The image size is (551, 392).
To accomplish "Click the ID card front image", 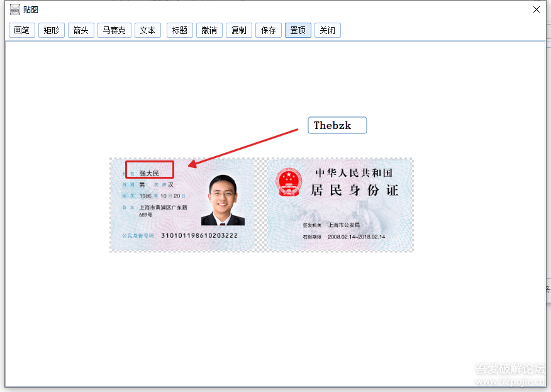I will point(182,204).
